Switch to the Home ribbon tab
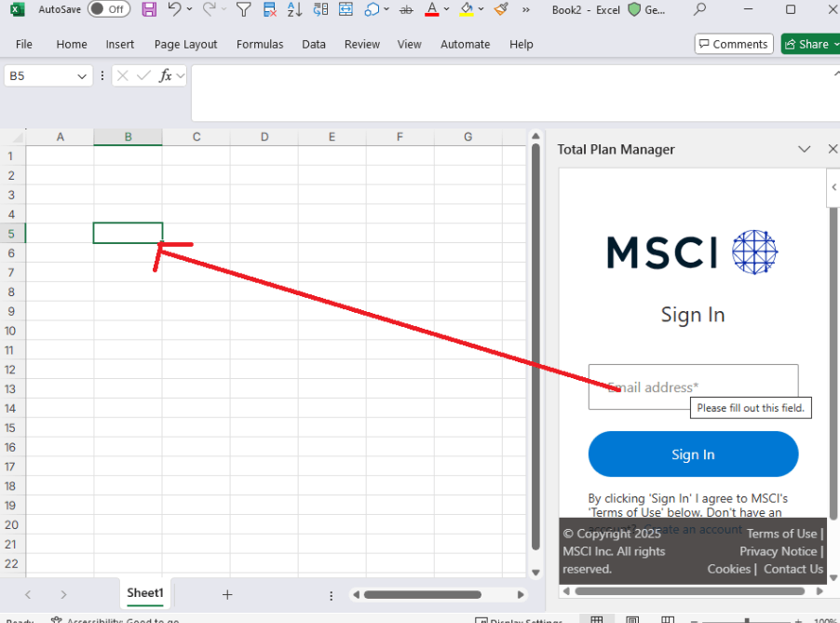Screen dimensions: 840x623 [x=72, y=45]
